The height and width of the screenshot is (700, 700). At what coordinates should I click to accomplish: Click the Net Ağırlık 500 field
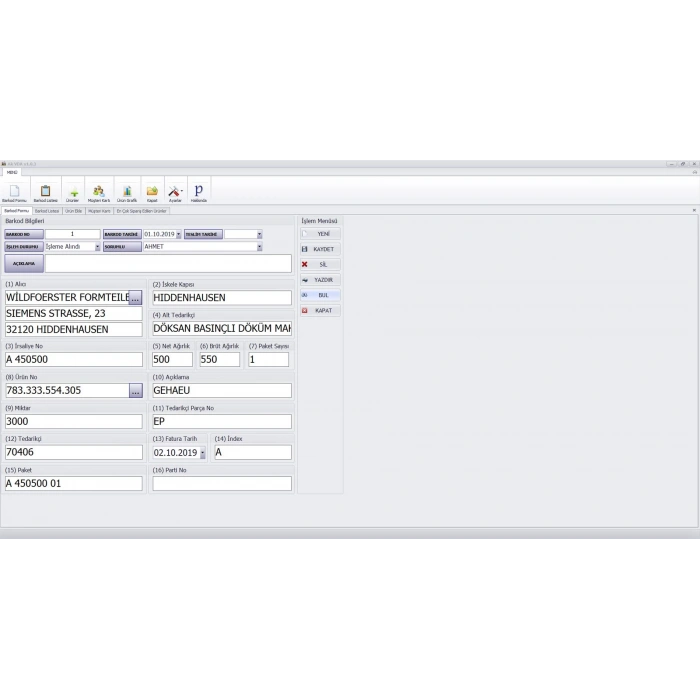pos(172,360)
